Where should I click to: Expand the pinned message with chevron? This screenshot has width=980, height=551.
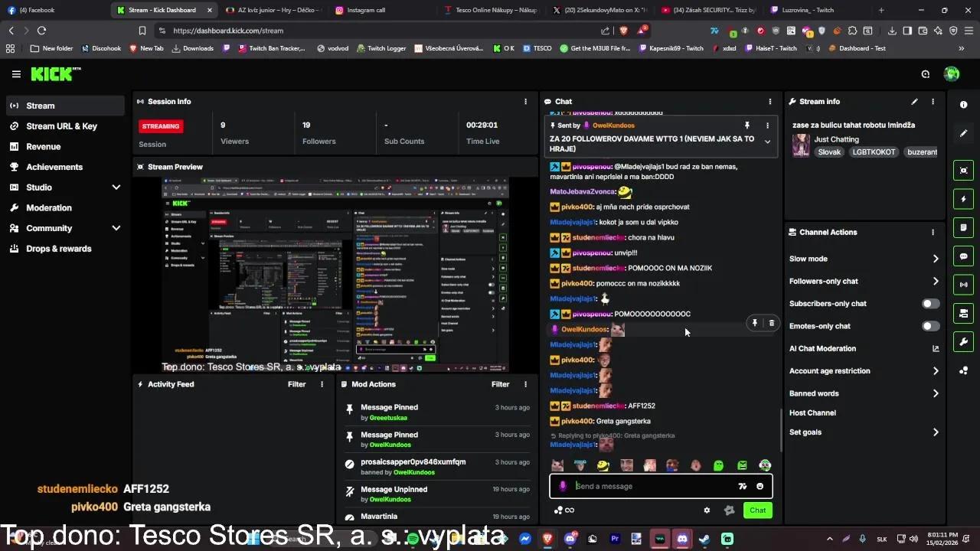pyautogui.click(x=767, y=142)
